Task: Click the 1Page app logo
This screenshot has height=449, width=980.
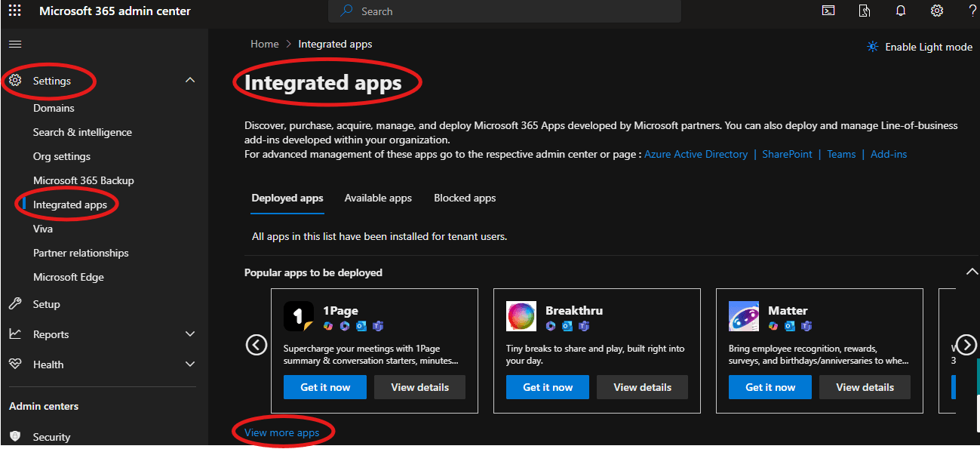Action: point(299,316)
